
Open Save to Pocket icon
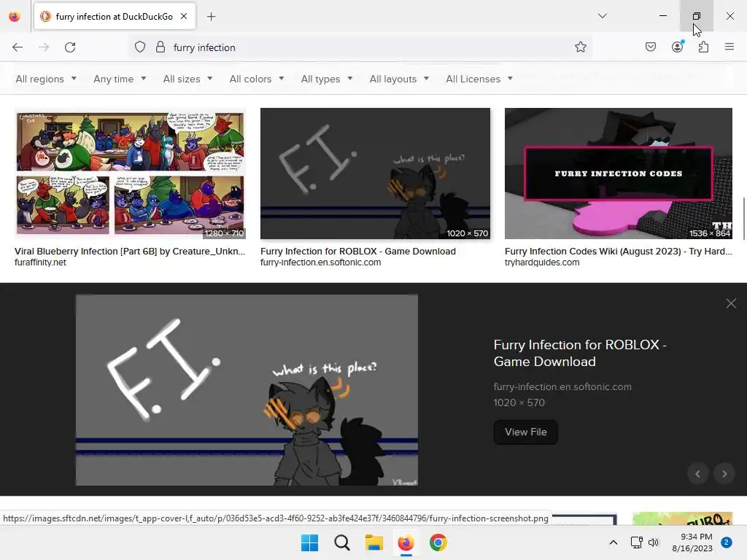pyautogui.click(x=650, y=47)
